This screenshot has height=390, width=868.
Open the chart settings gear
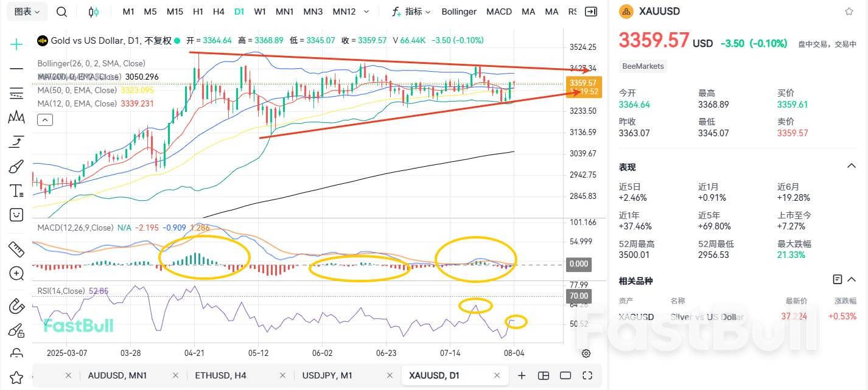pyautogui.click(x=586, y=353)
